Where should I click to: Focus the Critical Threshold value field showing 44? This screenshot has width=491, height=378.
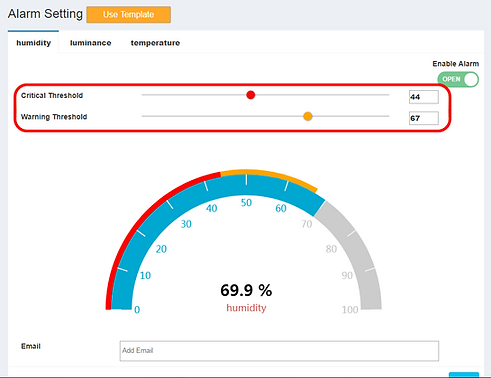click(x=424, y=97)
